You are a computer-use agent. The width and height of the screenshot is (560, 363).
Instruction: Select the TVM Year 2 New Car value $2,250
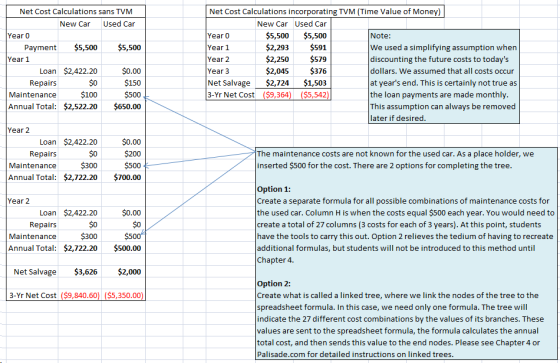point(277,59)
